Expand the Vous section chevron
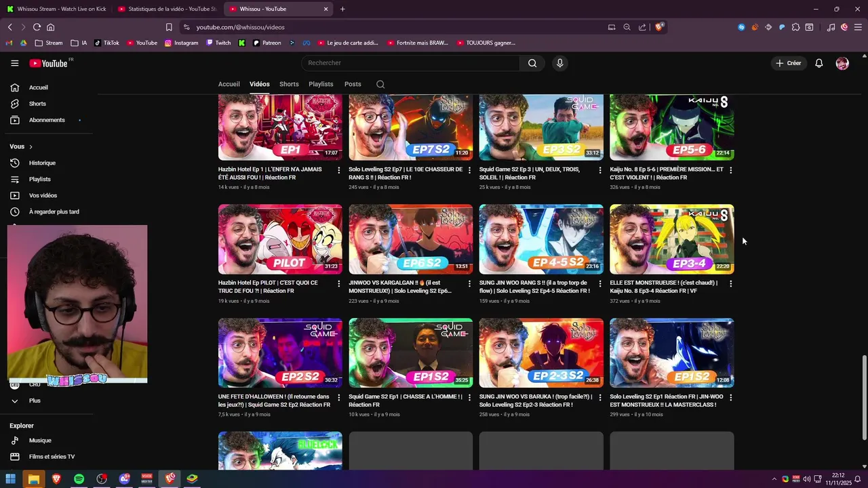Image resolution: width=868 pixels, height=488 pixels. click(x=31, y=146)
